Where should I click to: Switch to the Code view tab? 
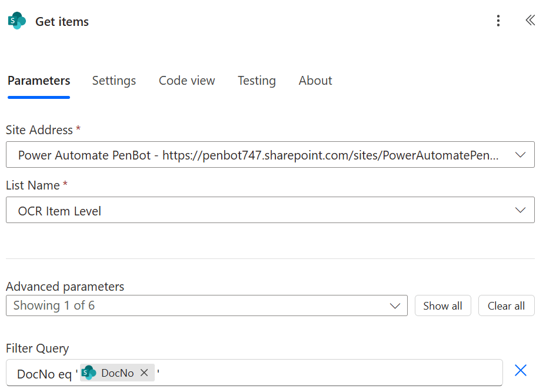[187, 81]
